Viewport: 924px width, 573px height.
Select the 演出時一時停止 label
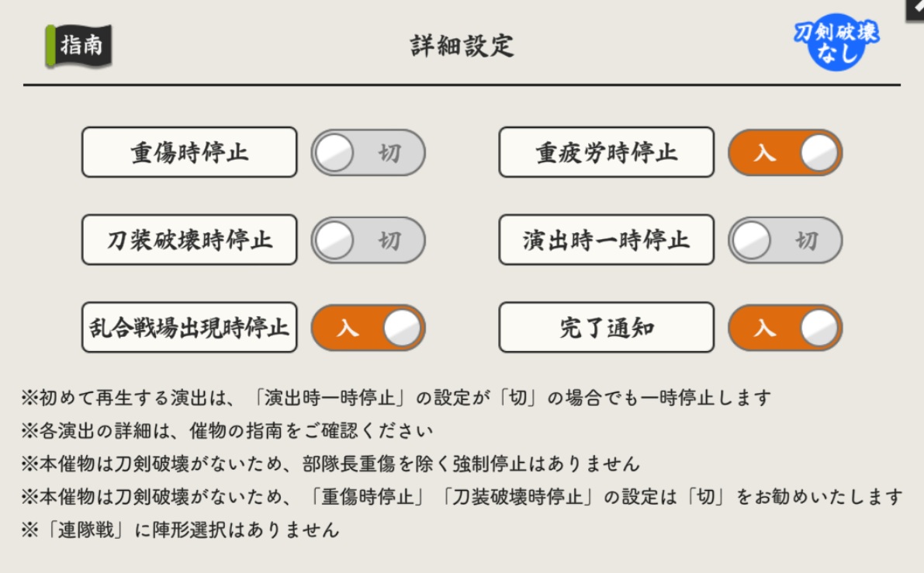point(607,240)
